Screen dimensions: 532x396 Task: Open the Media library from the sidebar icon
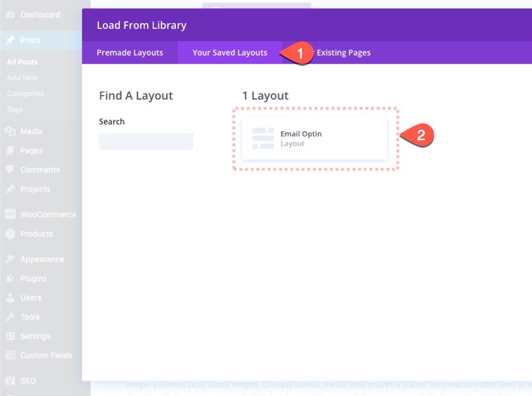click(x=10, y=131)
